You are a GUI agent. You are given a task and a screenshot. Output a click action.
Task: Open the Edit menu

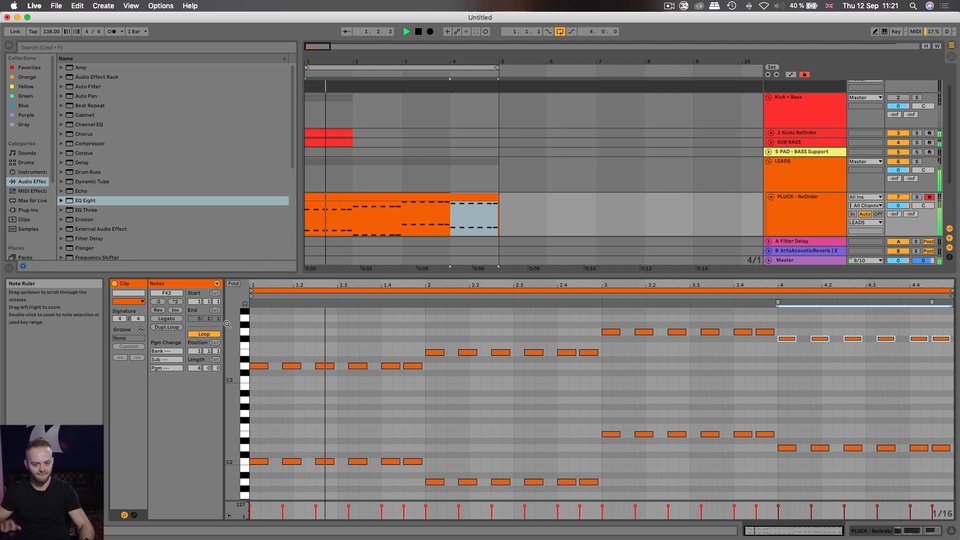coord(77,6)
